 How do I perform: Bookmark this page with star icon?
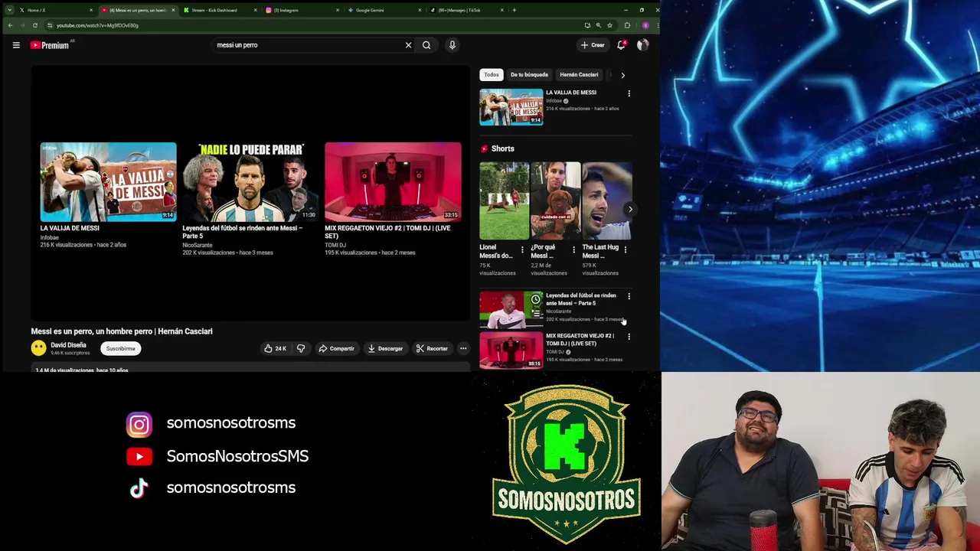[609, 25]
